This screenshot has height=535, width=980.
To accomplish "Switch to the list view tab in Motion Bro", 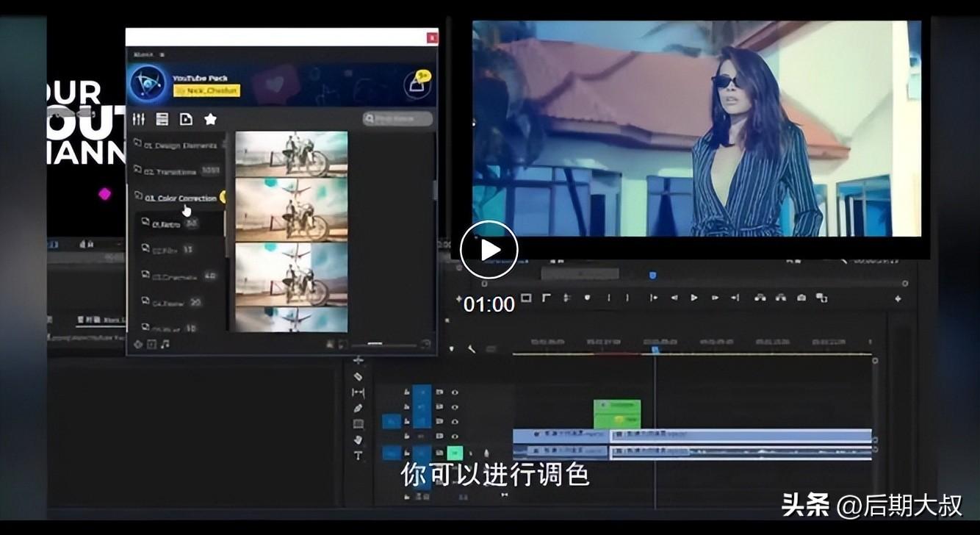I will (162, 119).
